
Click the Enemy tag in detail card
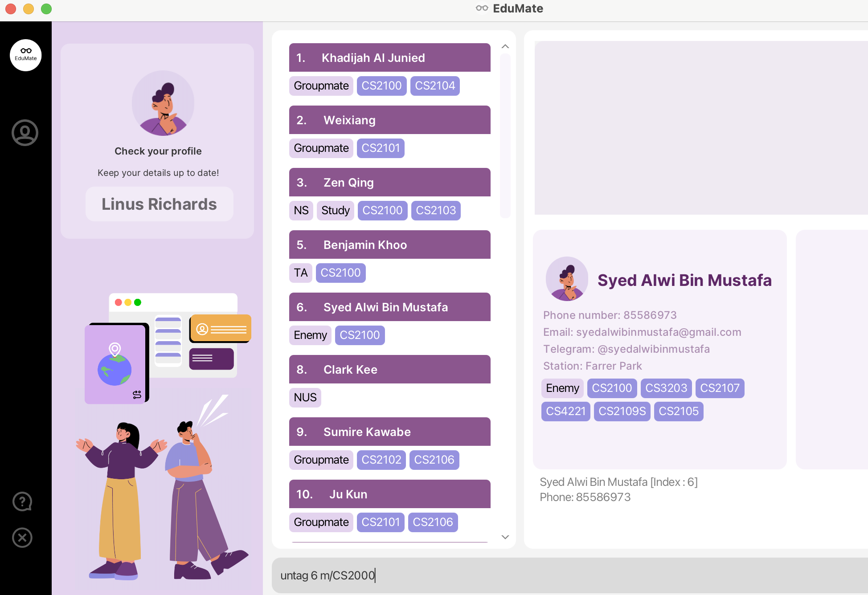(x=562, y=388)
